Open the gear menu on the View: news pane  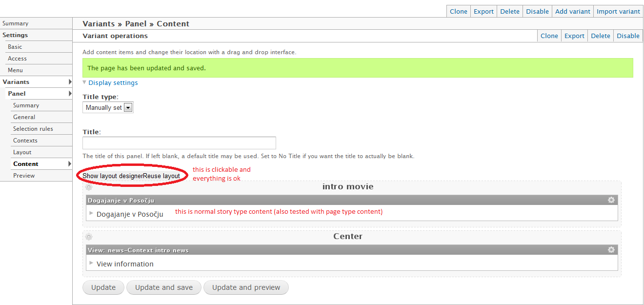(x=611, y=250)
